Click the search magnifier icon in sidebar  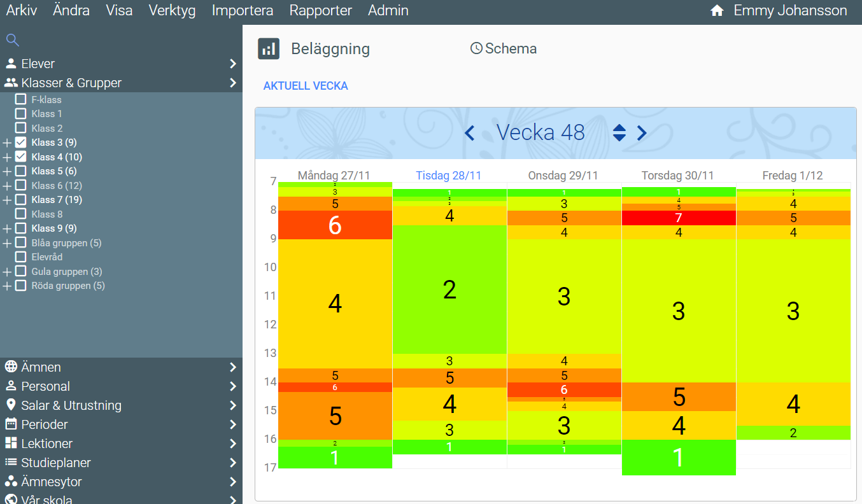pyautogui.click(x=12, y=40)
